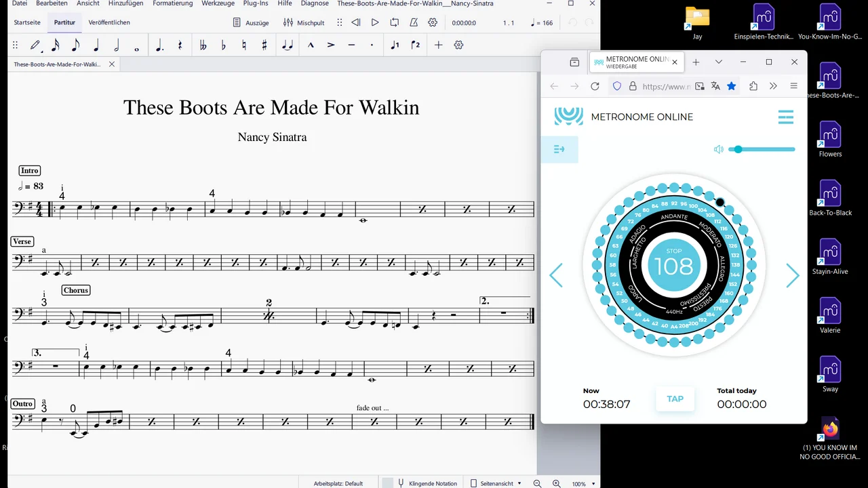Rewind playback to the start
The width and height of the screenshot is (868, 488).
(356, 22)
